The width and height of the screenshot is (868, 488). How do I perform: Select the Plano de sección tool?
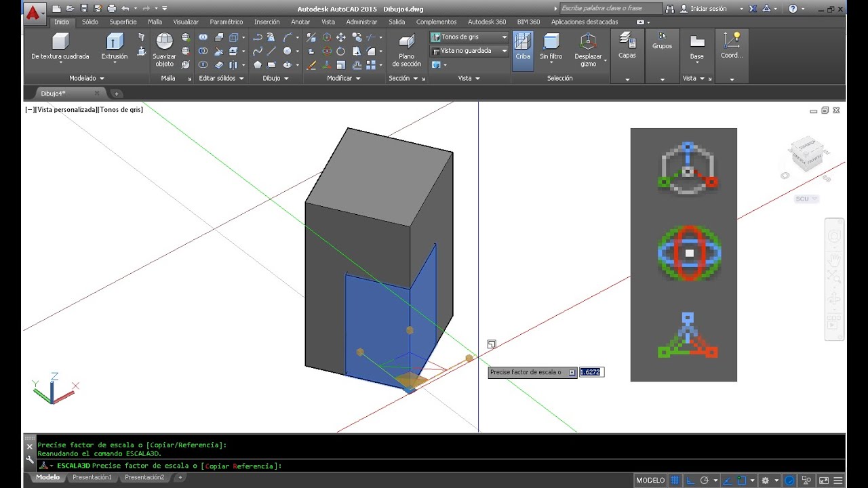point(406,51)
